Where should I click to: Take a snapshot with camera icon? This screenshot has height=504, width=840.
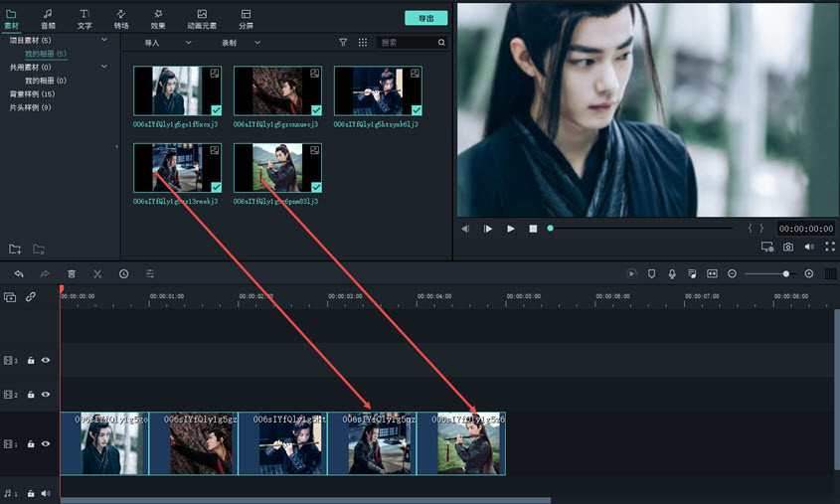788,247
